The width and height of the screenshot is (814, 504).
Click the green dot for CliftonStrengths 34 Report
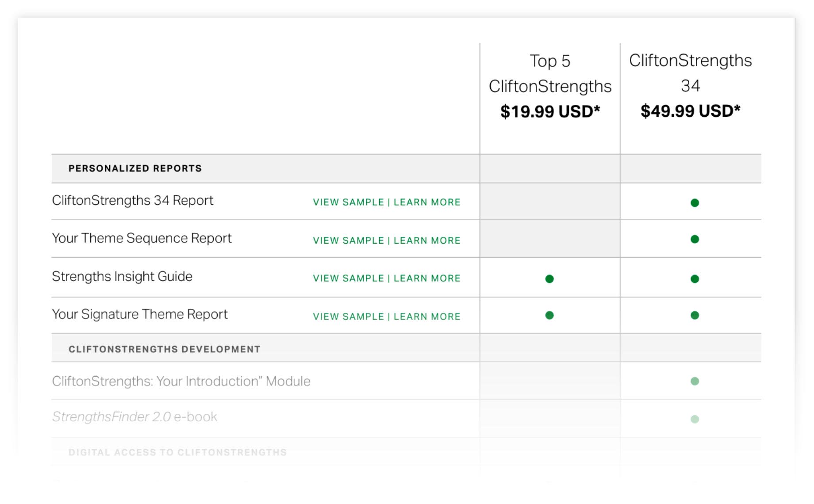click(x=695, y=203)
